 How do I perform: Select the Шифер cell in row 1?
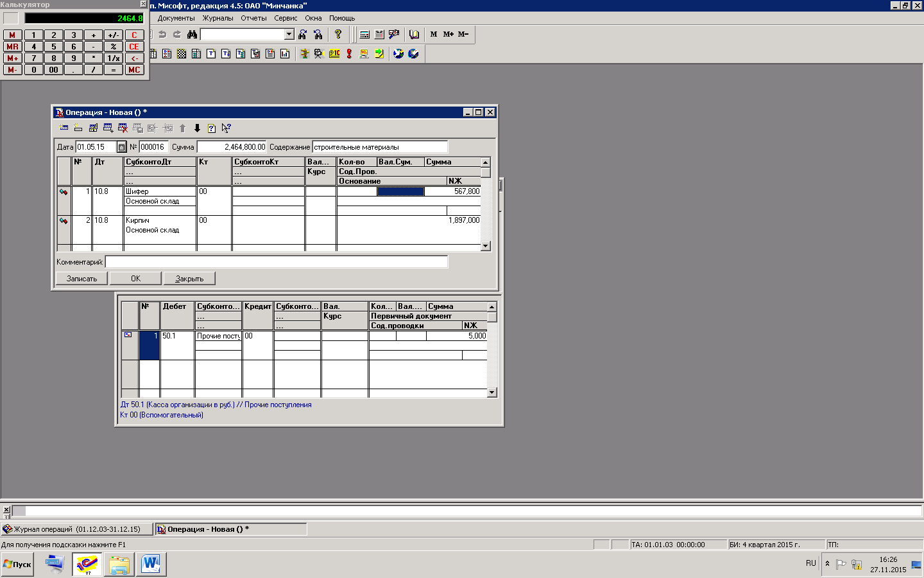pos(160,191)
